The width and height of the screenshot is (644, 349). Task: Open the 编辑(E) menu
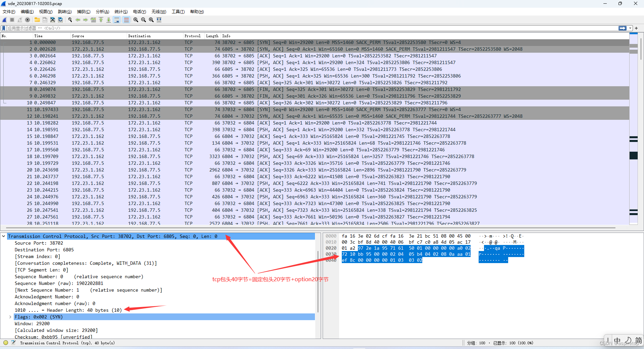(27, 12)
